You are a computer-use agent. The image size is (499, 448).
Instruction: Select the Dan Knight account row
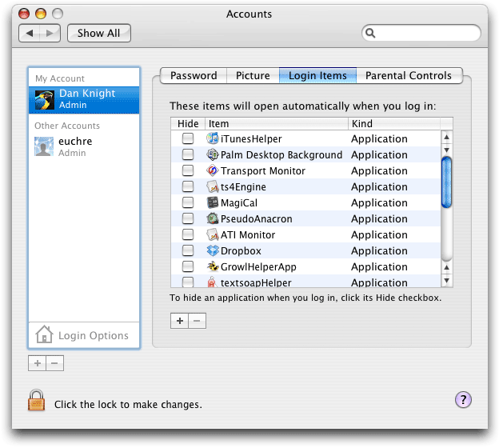84,100
